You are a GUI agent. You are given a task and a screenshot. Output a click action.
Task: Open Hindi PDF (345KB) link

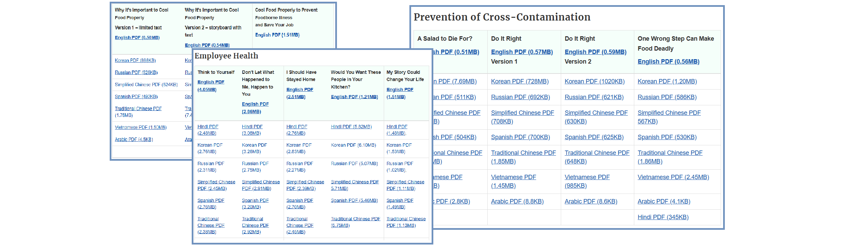pyautogui.click(x=663, y=217)
